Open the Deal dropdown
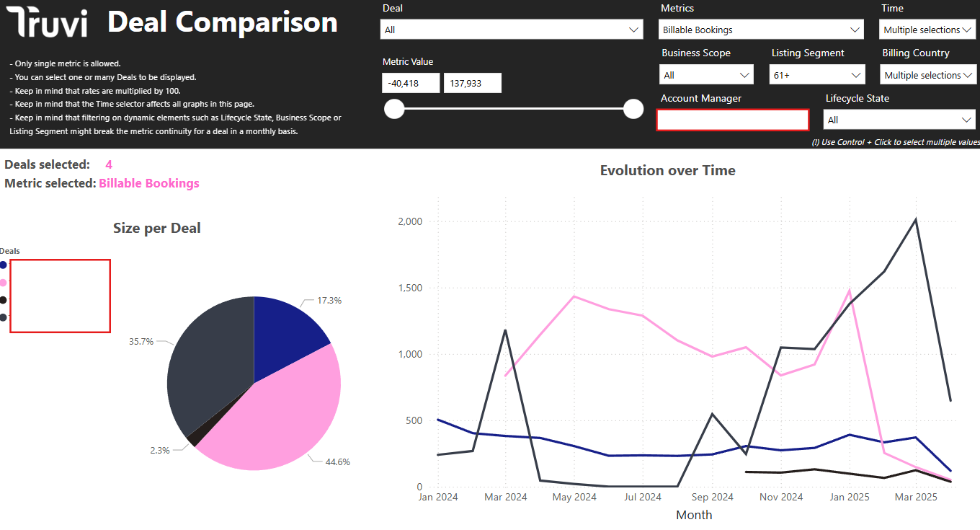This screenshot has width=980, height=530. click(511, 30)
